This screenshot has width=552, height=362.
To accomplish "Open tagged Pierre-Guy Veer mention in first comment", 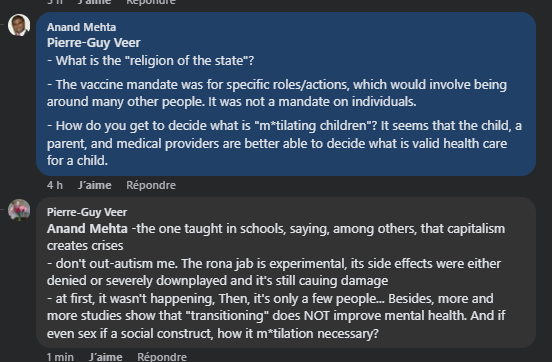I will (93, 43).
